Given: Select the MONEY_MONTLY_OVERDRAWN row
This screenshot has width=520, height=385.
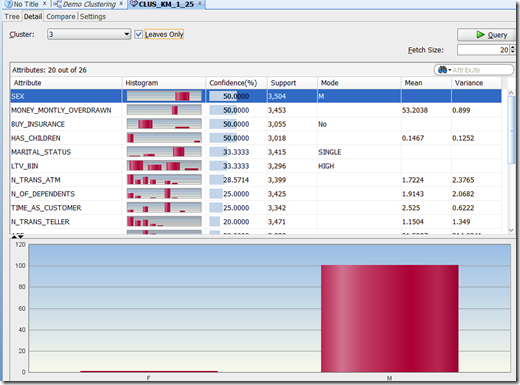Looking at the screenshot, I should coord(256,110).
